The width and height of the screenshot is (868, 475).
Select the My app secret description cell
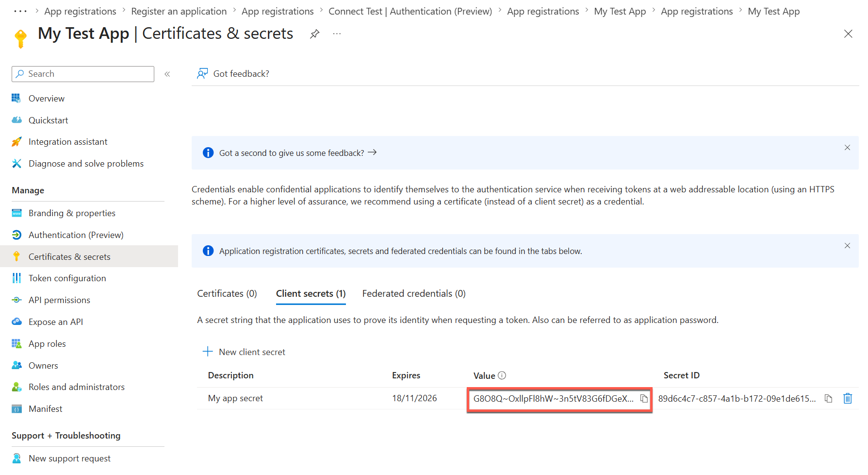click(x=235, y=398)
